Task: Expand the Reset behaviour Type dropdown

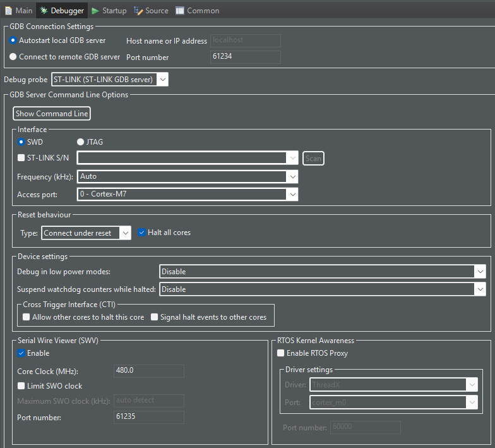Action: click(x=86, y=233)
